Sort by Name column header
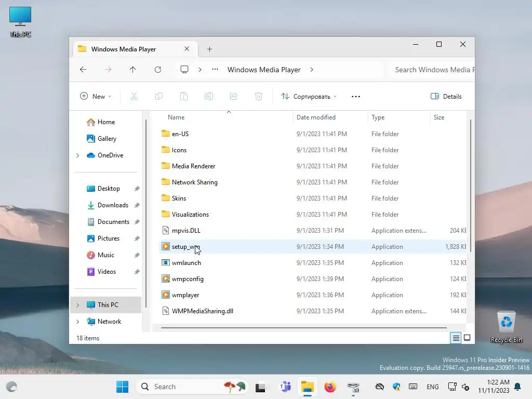Image resolution: width=532 pixels, height=399 pixels. coord(176,117)
